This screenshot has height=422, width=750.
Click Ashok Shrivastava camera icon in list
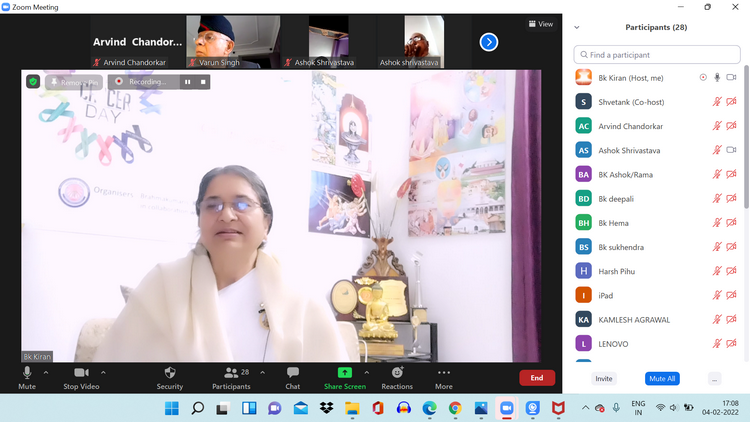tap(731, 150)
